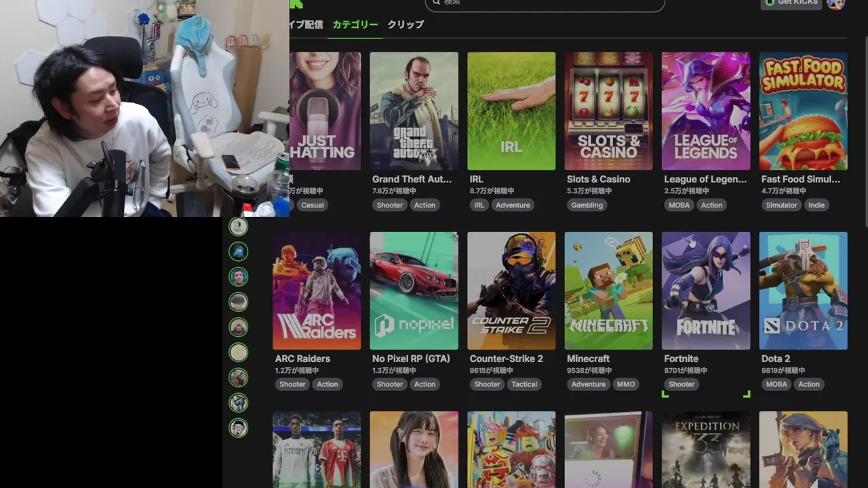Switch to the ライブ配信 tab
This screenshot has width=868, height=488.
pos(306,24)
